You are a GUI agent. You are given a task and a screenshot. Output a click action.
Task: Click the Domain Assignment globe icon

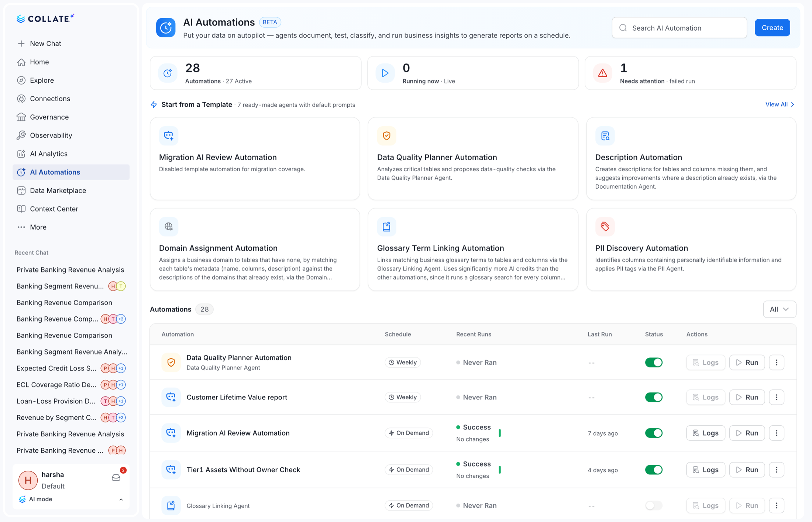[169, 226]
